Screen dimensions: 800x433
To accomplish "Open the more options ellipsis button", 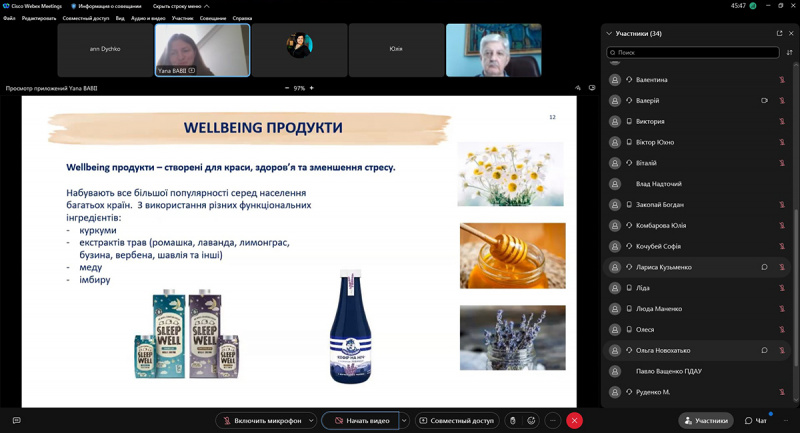I will pos(553,420).
